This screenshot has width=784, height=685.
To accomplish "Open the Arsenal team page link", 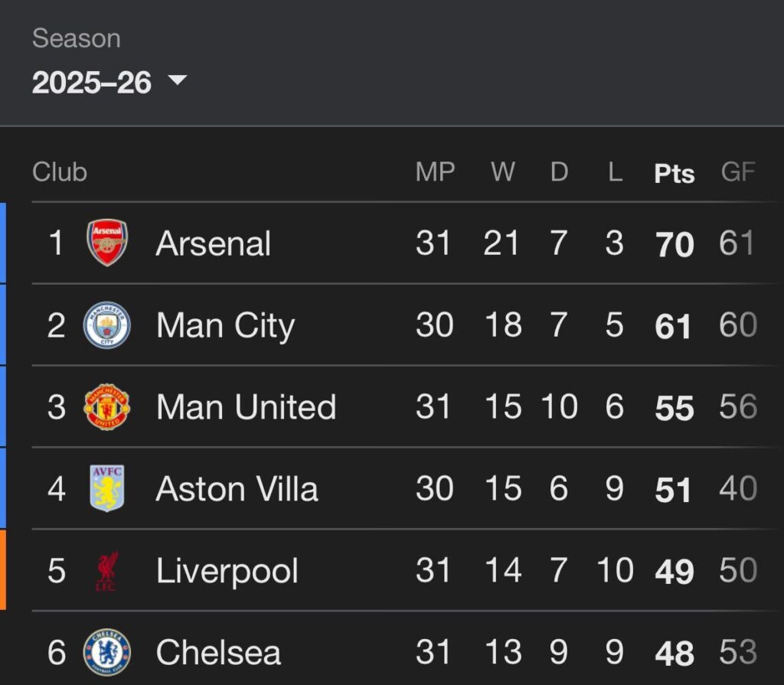I will point(213,242).
